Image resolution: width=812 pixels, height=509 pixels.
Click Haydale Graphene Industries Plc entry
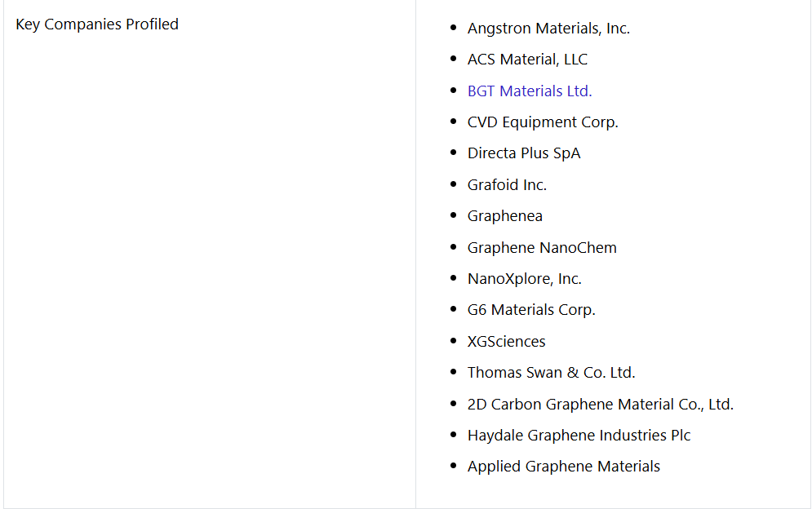pyautogui.click(x=579, y=435)
